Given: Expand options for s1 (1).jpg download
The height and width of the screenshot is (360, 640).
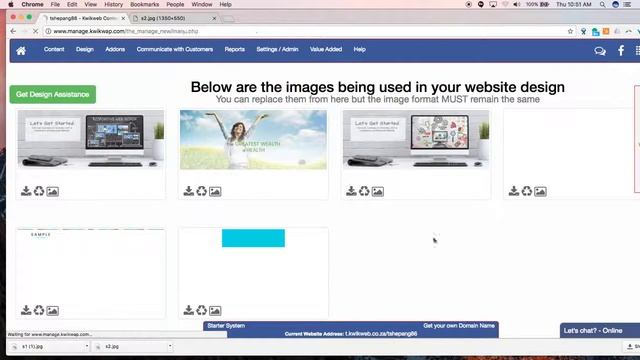Looking at the screenshot, I should 87,347.
